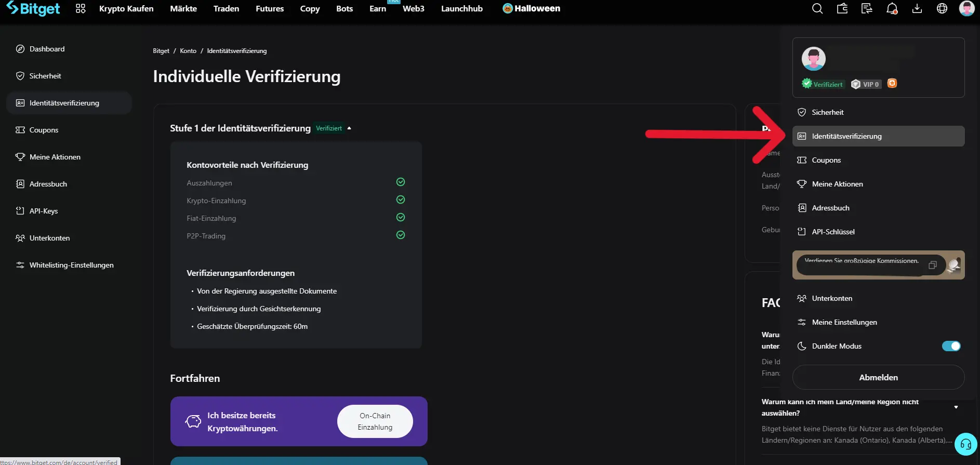Open the Traden menu
The width and height of the screenshot is (980, 465).
pyautogui.click(x=226, y=9)
